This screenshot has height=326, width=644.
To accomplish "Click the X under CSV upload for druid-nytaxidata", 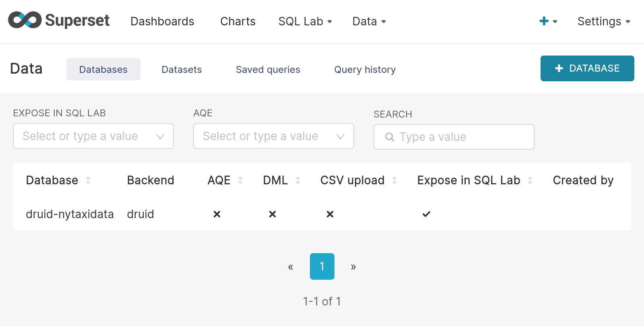I will point(330,214).
